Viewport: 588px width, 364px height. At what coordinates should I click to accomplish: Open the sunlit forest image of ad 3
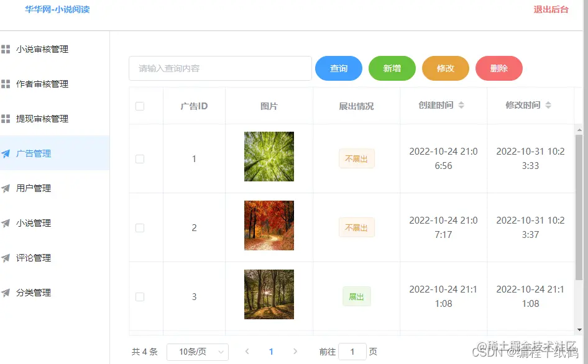coord(269,294)
